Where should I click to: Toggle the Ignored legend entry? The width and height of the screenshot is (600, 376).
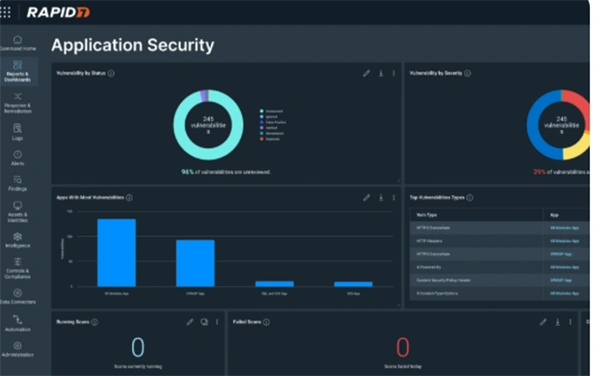[268, 117]
